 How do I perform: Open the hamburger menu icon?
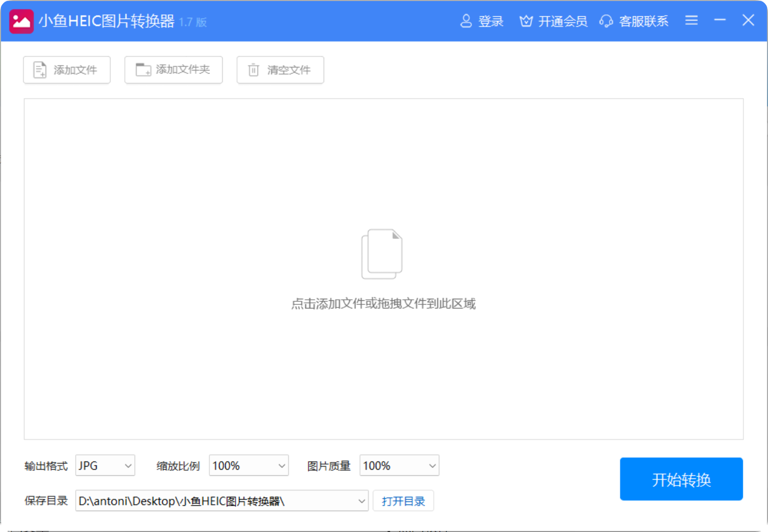[691, 20]
